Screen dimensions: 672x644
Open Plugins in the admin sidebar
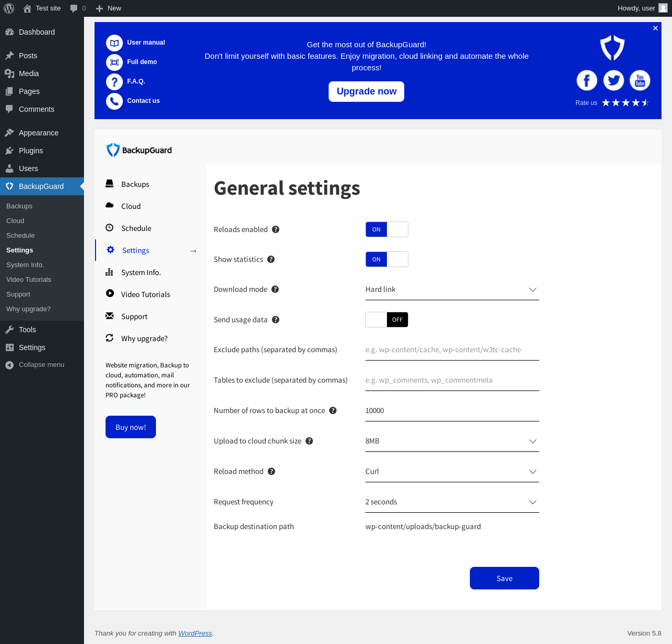(x=42, y=151)
